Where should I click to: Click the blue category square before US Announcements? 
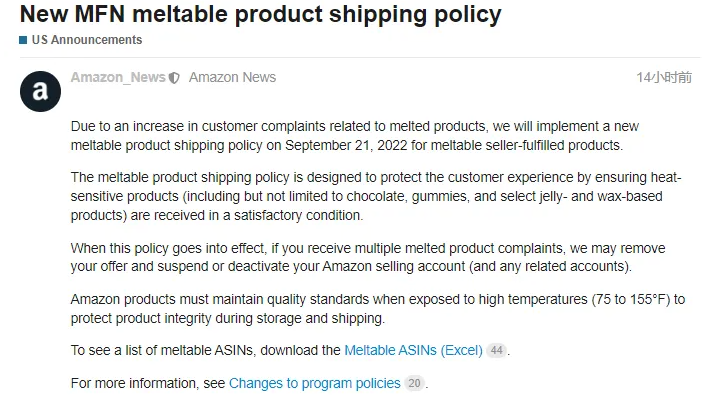coord(23,40)
